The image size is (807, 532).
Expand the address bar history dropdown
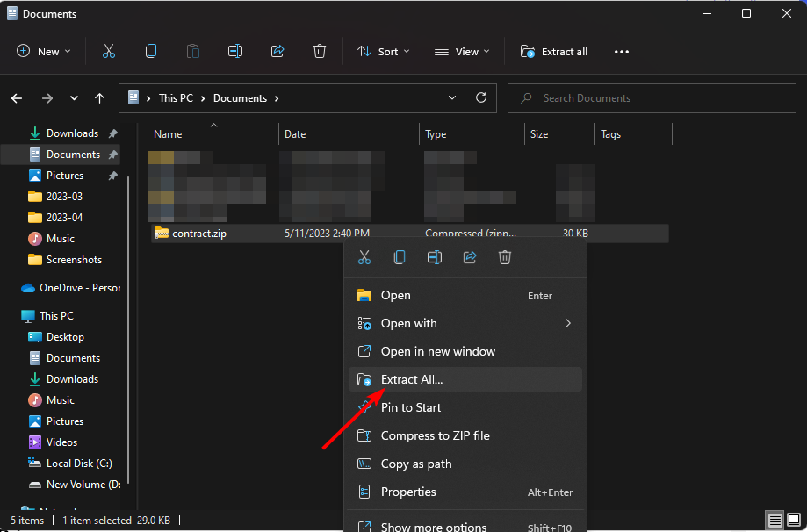452,98
